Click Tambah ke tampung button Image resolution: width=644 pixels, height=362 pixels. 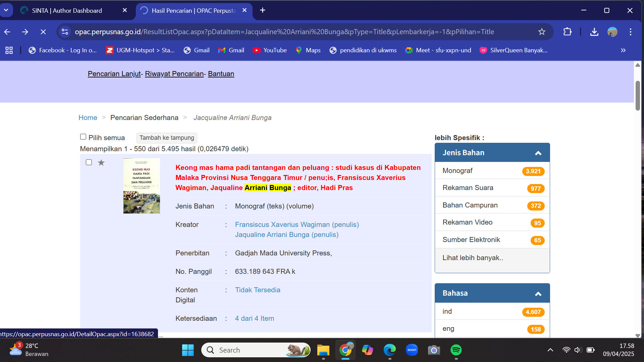[x=167, y=138]
